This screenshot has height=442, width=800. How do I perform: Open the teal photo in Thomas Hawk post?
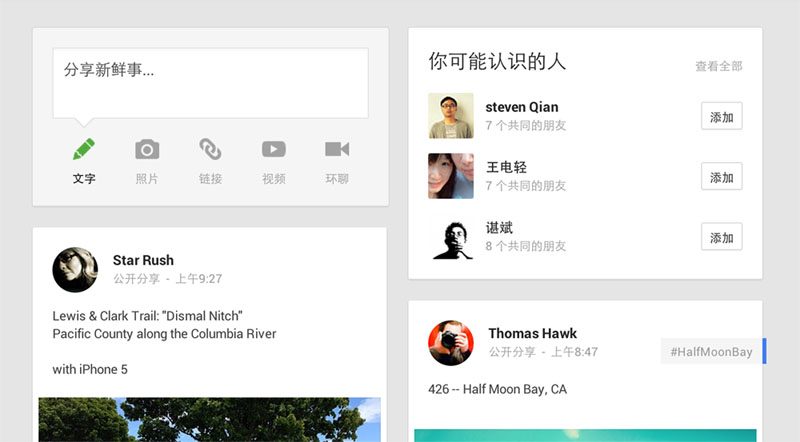[x=585, y=435]
